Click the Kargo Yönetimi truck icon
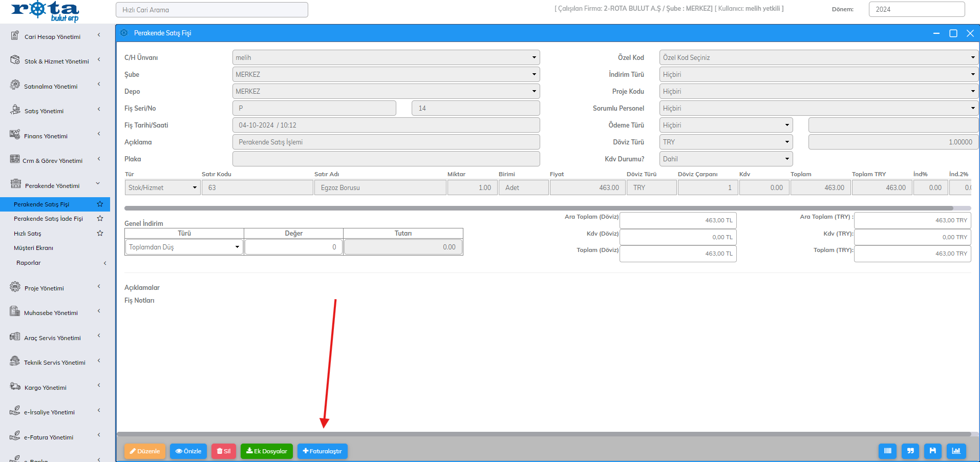This screenshot has height=462, width=980. tap(15, 386)
